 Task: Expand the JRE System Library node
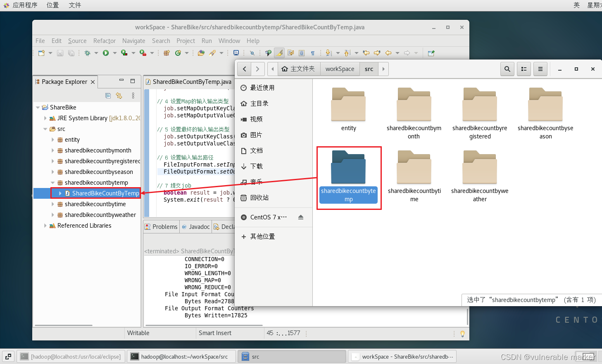tap(45, 118)
